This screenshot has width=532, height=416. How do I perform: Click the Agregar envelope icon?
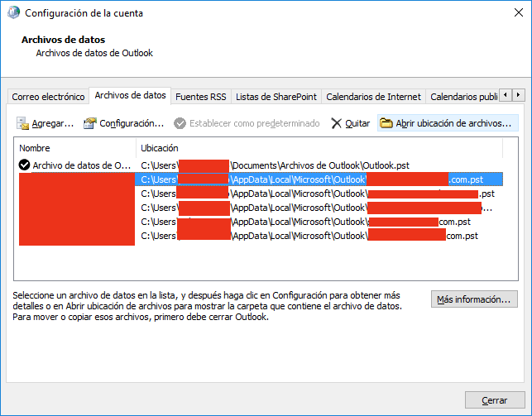pos(22,123)
